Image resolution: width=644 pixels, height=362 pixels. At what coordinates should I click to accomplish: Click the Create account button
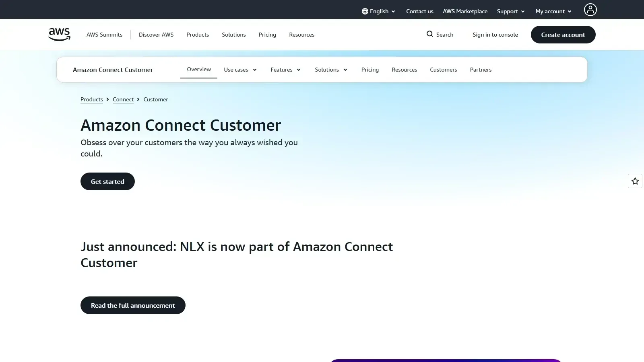563,35
